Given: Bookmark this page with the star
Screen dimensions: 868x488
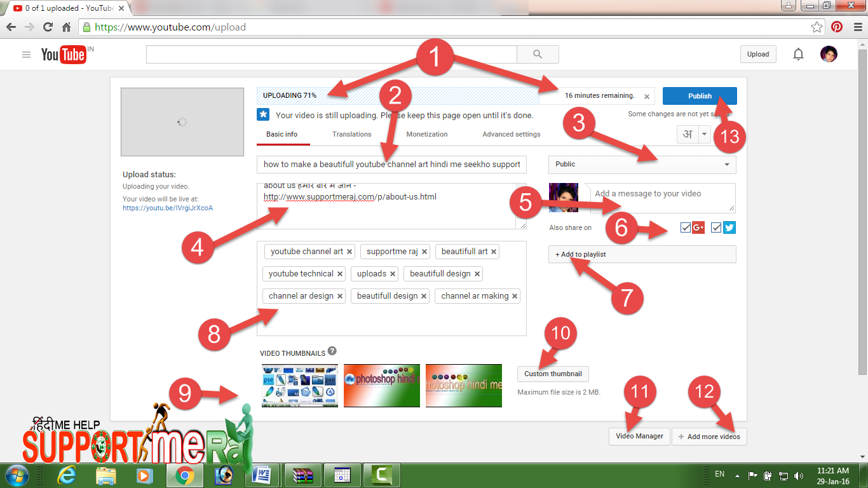Looking at the screenshot, I should click(x=817, y=27).
